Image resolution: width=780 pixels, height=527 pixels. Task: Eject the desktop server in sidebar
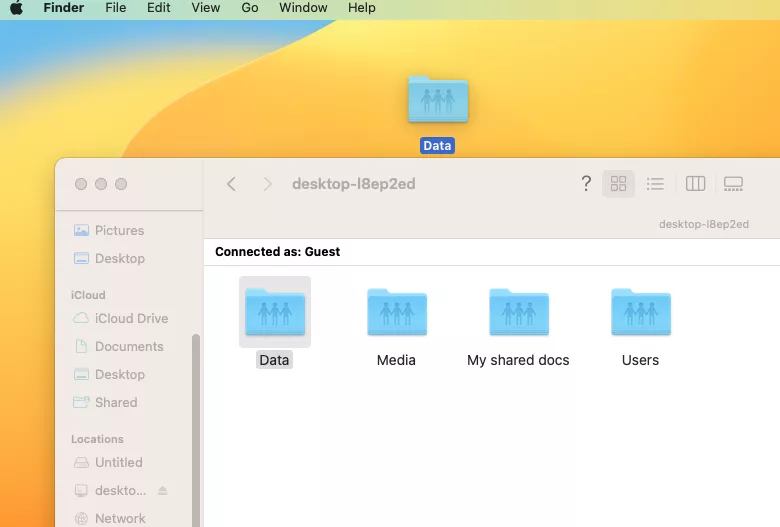[x=163, y=491]
